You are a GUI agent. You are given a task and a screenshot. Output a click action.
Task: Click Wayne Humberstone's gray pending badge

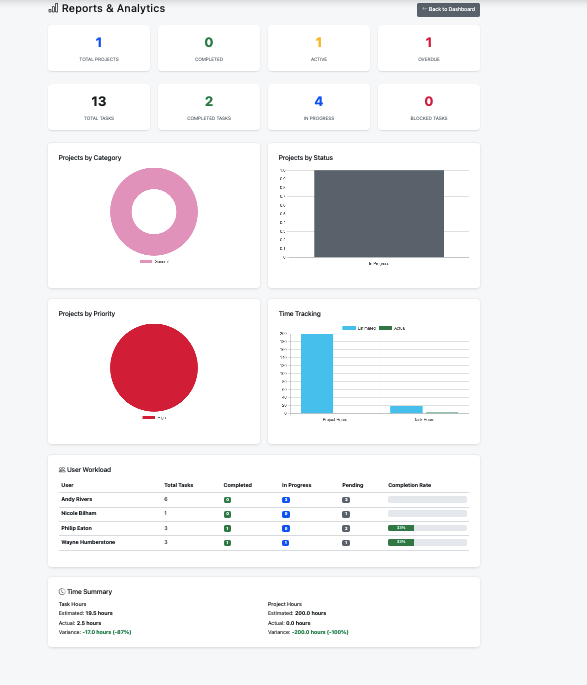tap(346, 543)
